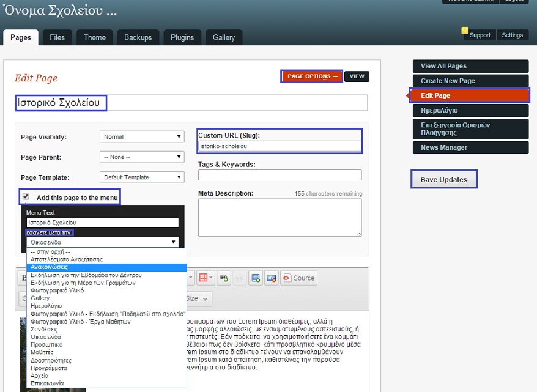Open the Page Visibility dropdown
The image size is (537, 392).
click(x=142, y=137)
